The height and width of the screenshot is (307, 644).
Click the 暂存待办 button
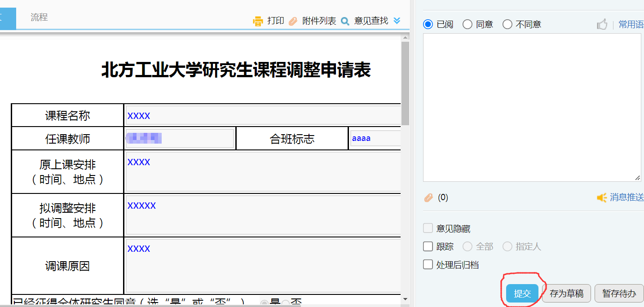point(619,294)
